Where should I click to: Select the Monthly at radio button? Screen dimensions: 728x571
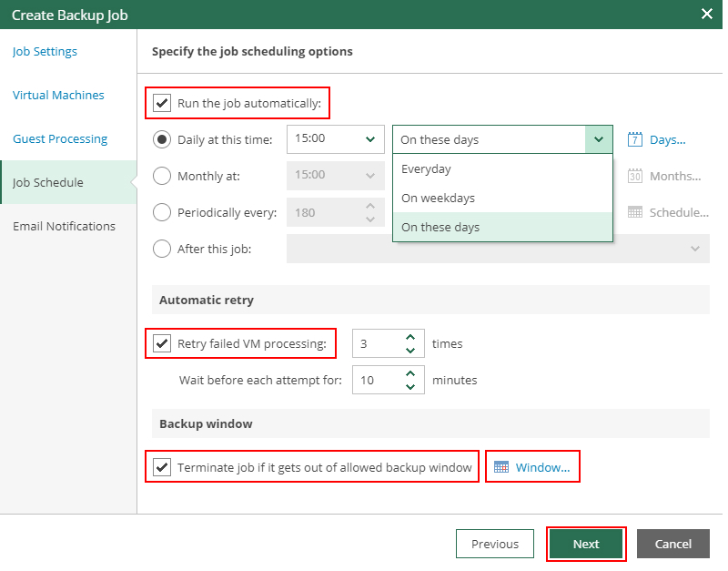(x=162, y=176)
